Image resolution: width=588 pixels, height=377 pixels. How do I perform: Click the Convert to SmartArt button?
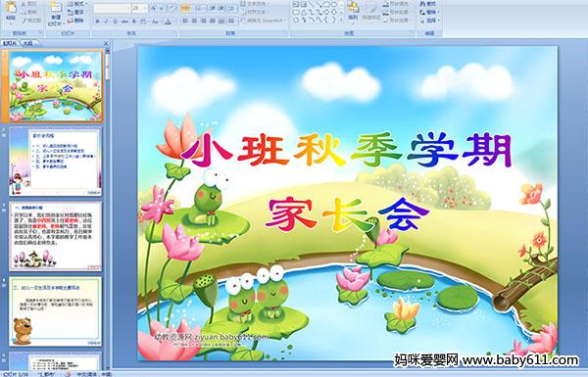264,21
